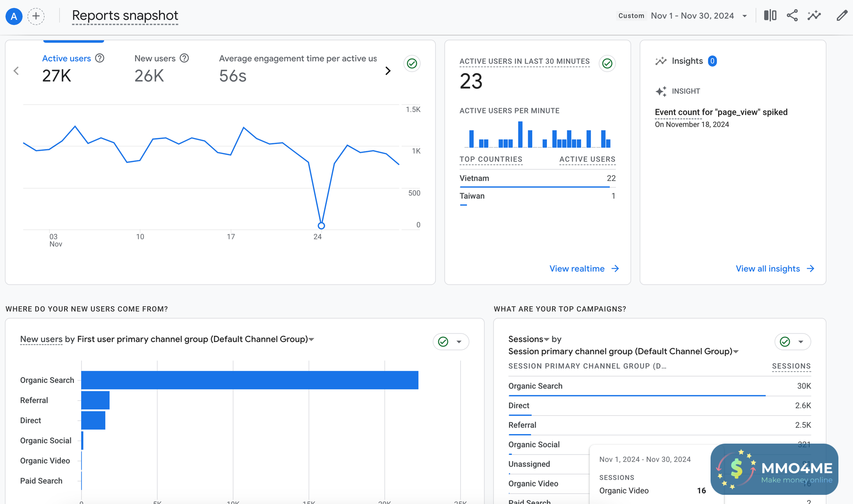The width and height of the screenshot is (853, 504).
Task: Open the Active users help icon
Action: (100, 58)
